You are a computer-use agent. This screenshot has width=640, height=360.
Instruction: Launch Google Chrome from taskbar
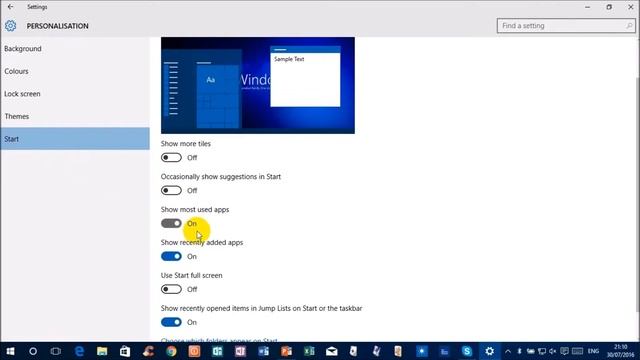pyautogui.click(x=171, y=351)
